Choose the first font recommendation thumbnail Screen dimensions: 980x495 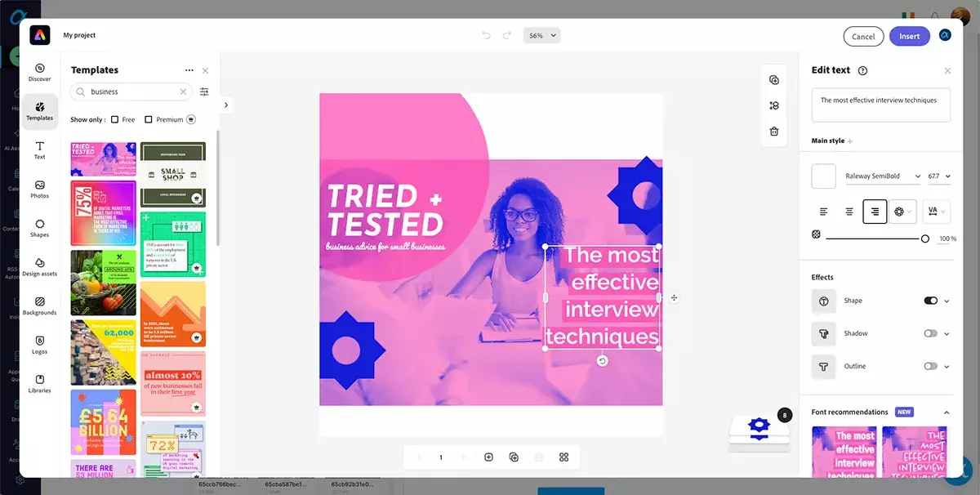click(844, 452)
